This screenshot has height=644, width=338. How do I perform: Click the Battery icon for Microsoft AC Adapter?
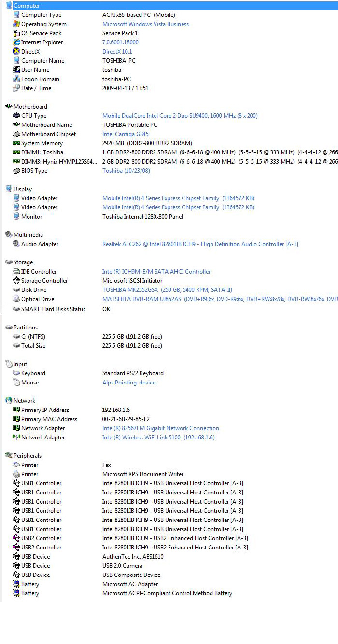[16, 584]
